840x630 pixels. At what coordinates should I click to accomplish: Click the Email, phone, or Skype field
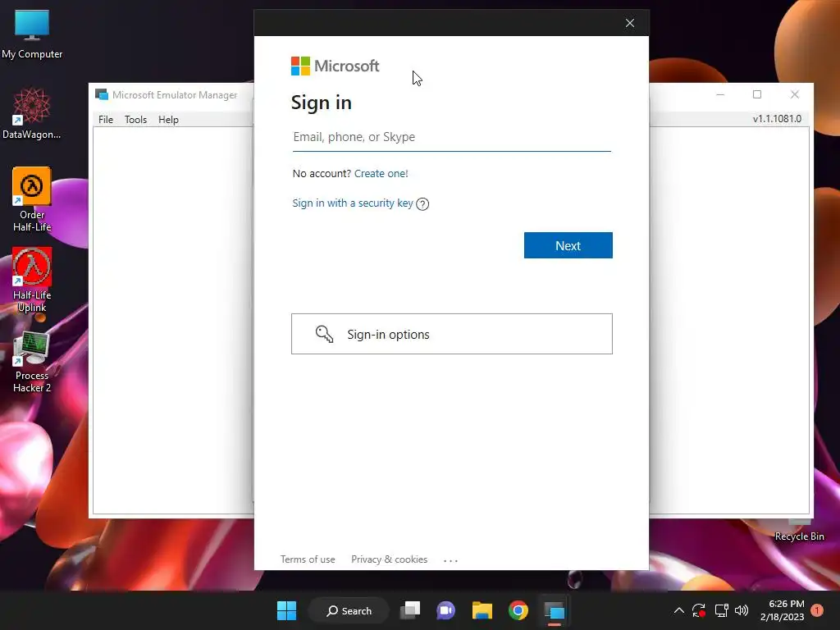point(452,137)
